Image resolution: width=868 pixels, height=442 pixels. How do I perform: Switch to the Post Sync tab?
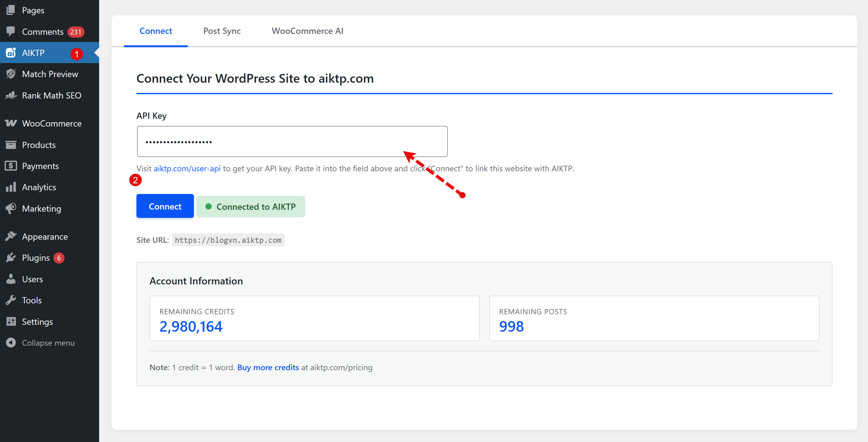click(222, 31)
